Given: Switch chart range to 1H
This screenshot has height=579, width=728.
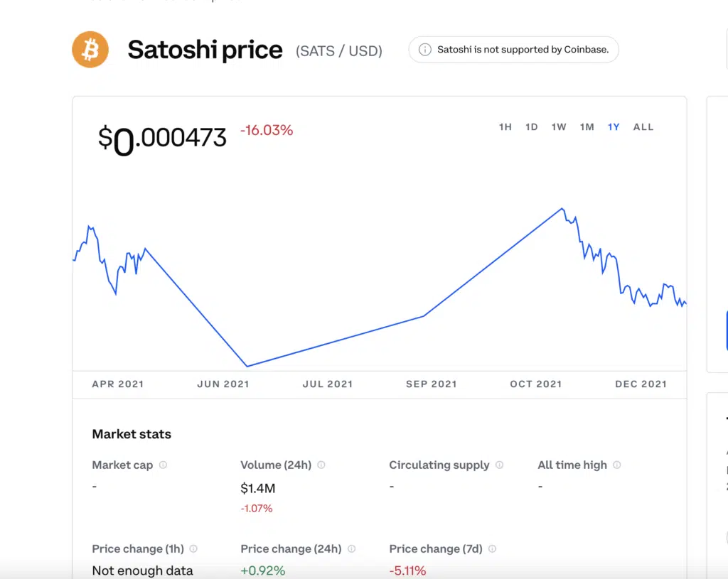Looking at the screenshot, I should click(505, 127).
